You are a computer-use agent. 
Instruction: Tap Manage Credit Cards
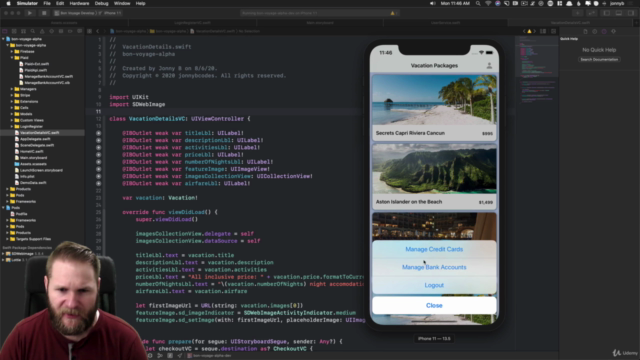point(434,249)
